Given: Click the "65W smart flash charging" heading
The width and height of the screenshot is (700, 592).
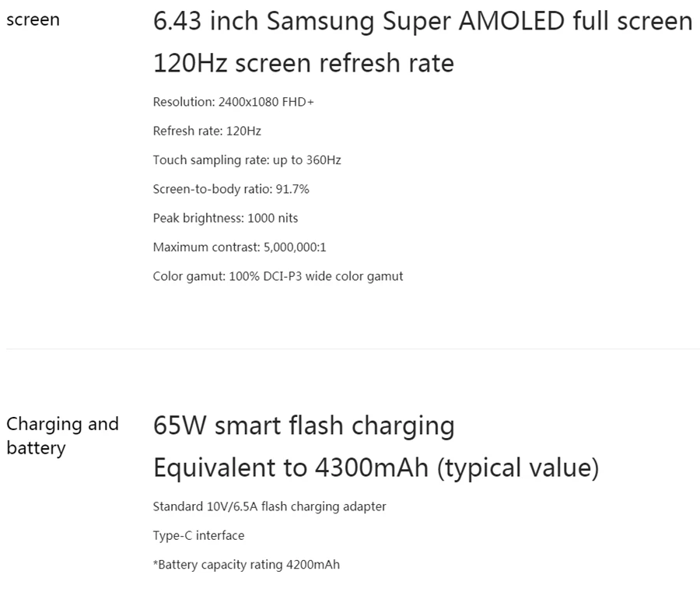Looking at the screenshot, I should coord(303,426).
